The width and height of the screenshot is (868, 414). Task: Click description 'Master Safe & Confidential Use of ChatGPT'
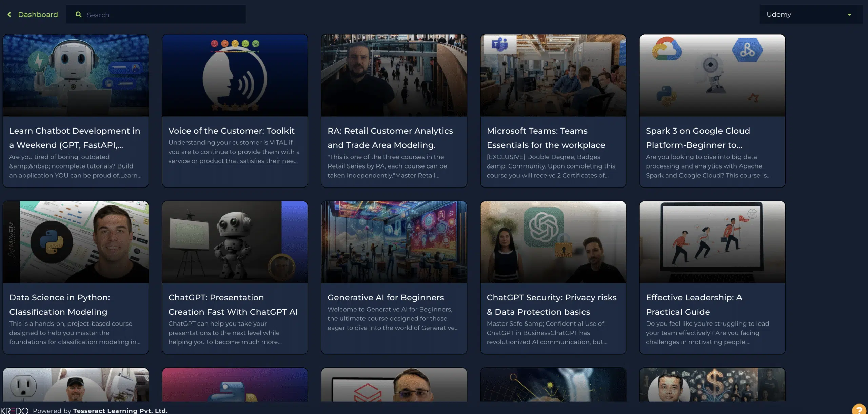pos(547,333)
